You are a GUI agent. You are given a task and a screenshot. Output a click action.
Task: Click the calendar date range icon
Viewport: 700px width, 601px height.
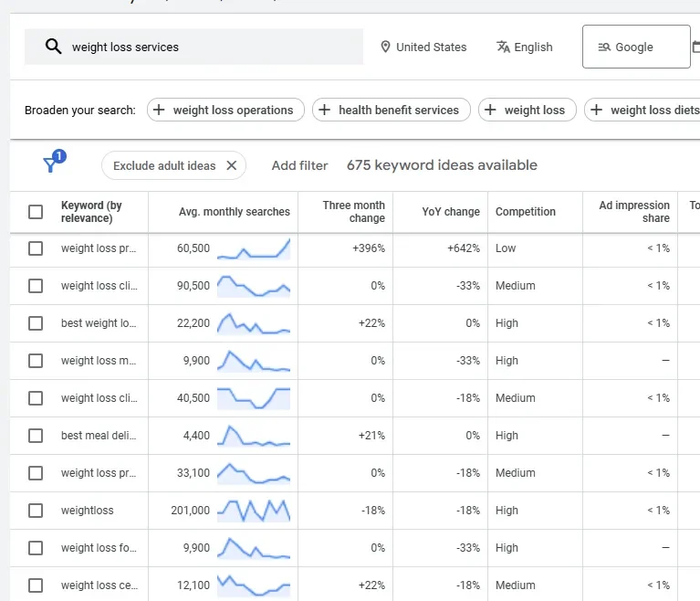click(x=696, y=47)
